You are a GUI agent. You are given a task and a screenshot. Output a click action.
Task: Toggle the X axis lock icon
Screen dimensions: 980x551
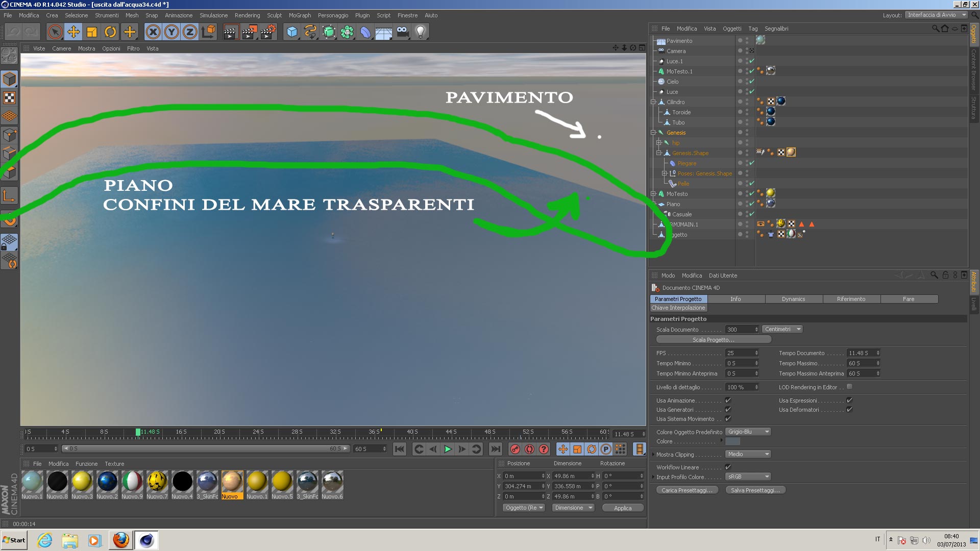(x=153, y=32)
